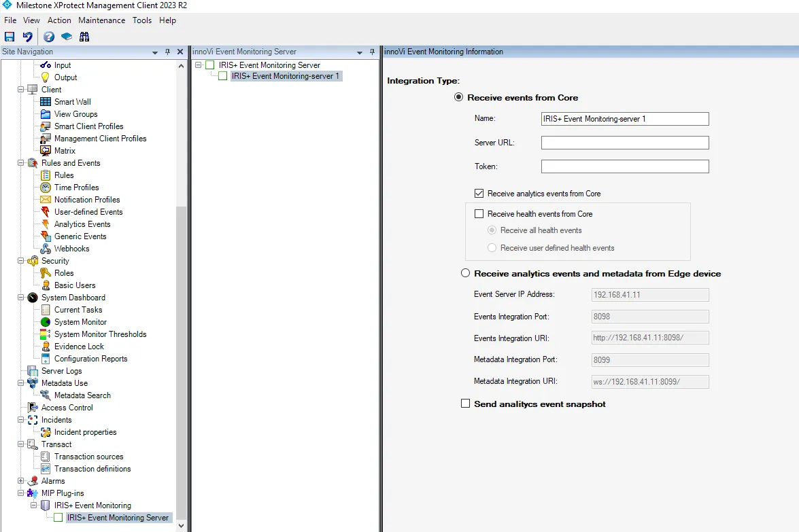Click the Configuration Reports icon
This screenshot has height=532, width=799.
pos(46,358)
